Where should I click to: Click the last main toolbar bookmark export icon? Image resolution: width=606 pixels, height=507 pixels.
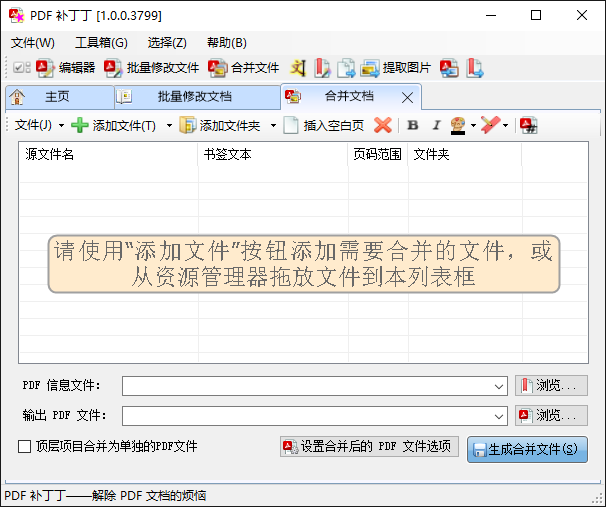pyautogui.click(x=475, y=68)
